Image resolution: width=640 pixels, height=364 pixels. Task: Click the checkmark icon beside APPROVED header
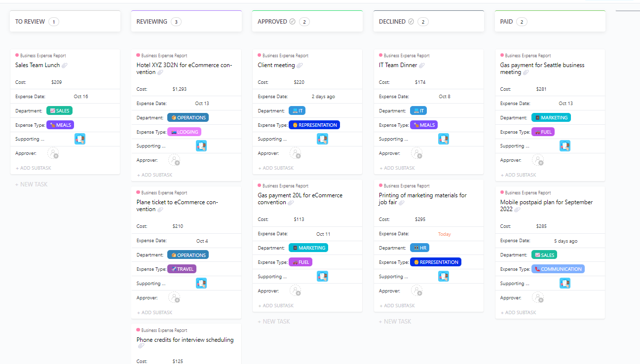click(x=293, y=21)
